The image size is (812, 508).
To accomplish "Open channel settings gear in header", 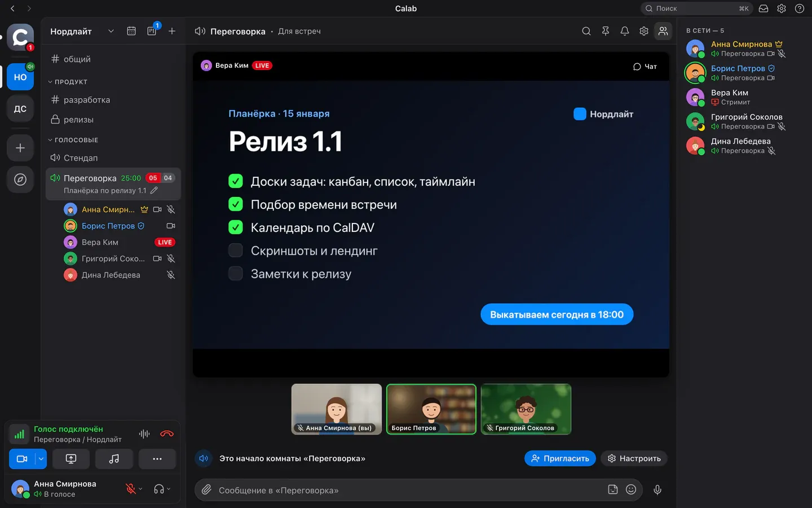I will (x=644, y=31).
